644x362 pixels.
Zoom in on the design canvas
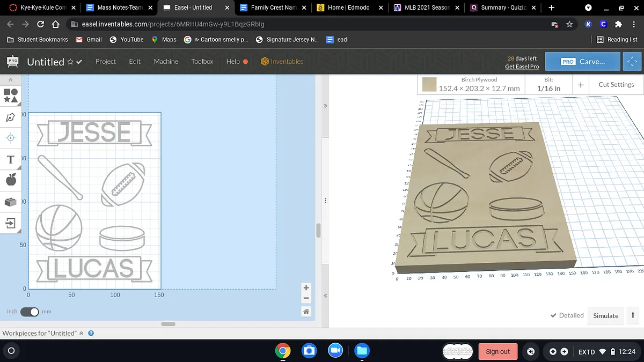(x=306, y=287)
